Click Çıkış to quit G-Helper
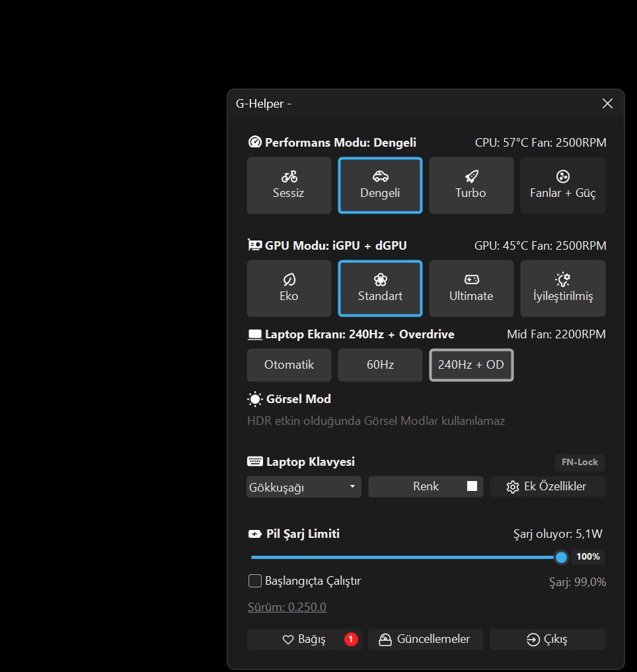This screenshot has width=637, height=672. 547,639
